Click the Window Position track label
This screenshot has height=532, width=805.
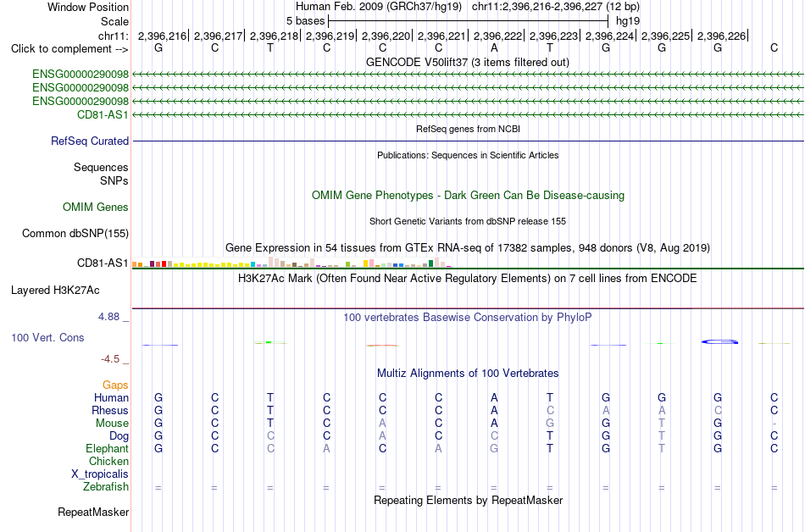pyautogui.click(x=88, y=7)
